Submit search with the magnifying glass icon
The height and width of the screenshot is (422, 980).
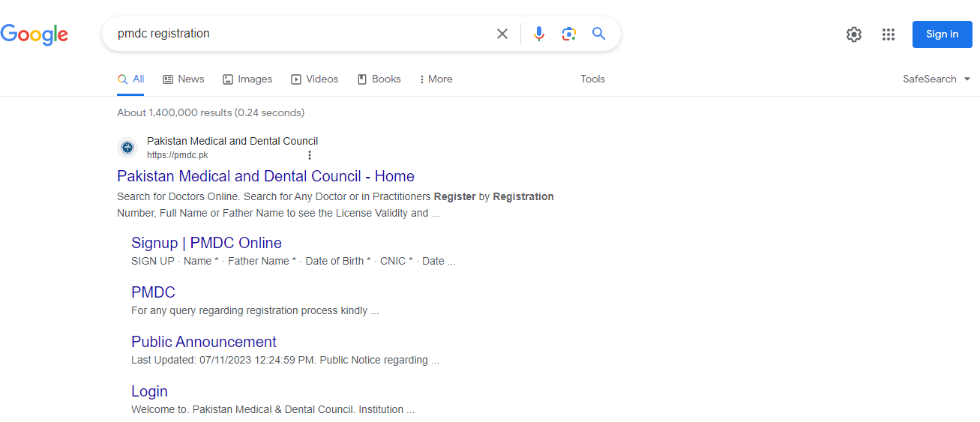pyautogui.click(x=598, y=34)
